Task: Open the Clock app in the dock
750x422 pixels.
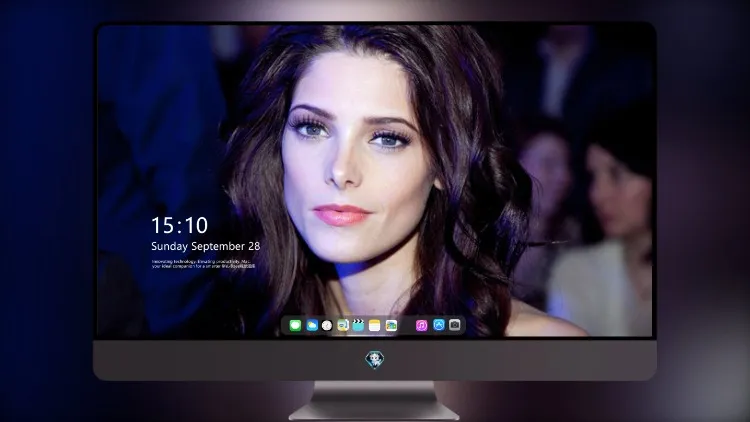Action: tap(327, 325)
